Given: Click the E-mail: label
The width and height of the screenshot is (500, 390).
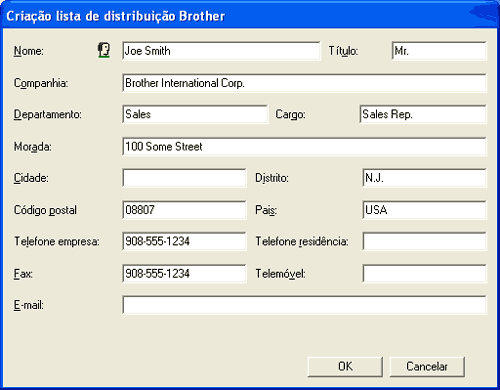Looking at the screenshot, I should coord(29,305).
